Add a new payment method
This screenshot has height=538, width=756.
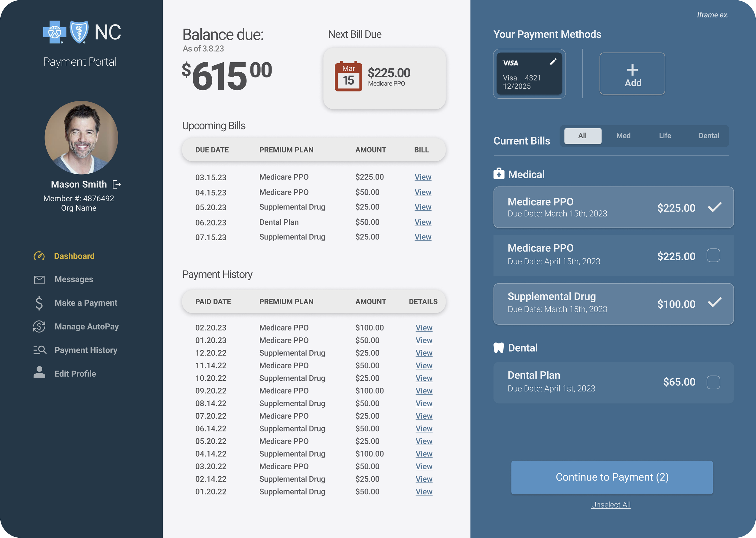[632, 74]
